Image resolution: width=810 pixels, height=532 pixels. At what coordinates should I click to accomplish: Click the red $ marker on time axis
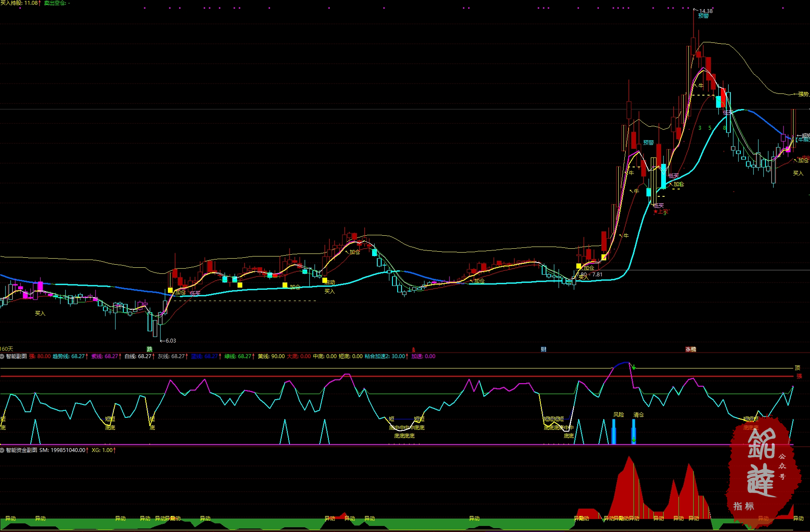413,349
